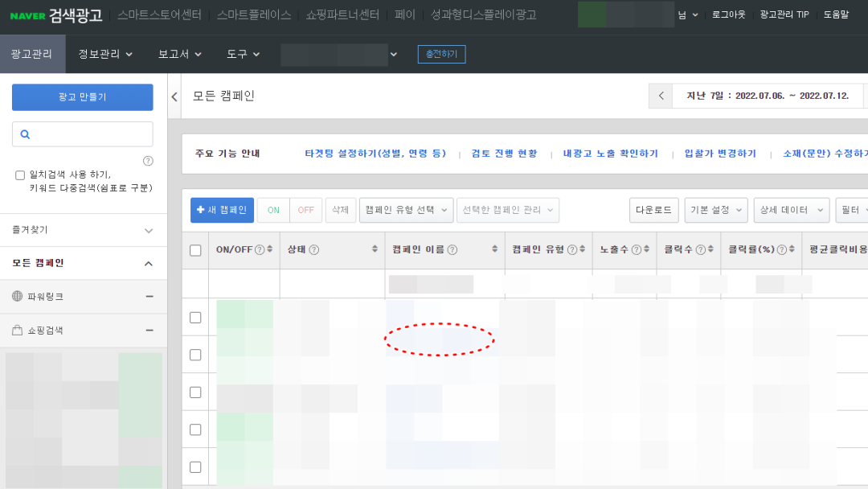This screenshot has width=868, height=489.
Task: Open the help icon near 일치검색 option
Action: click(148, 161)
